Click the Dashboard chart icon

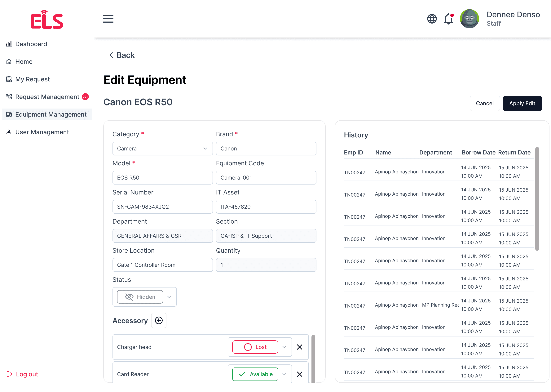[x=9, y=44]
